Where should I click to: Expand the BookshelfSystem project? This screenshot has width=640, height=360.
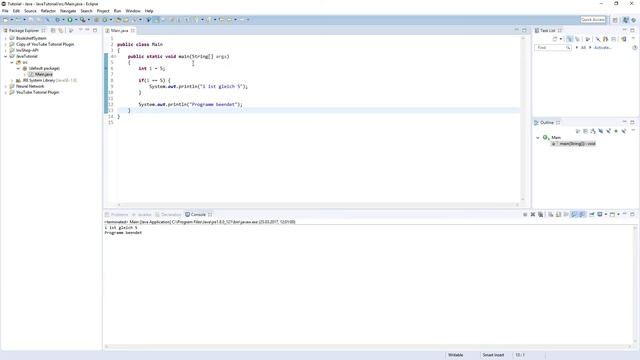click(5, 38)
